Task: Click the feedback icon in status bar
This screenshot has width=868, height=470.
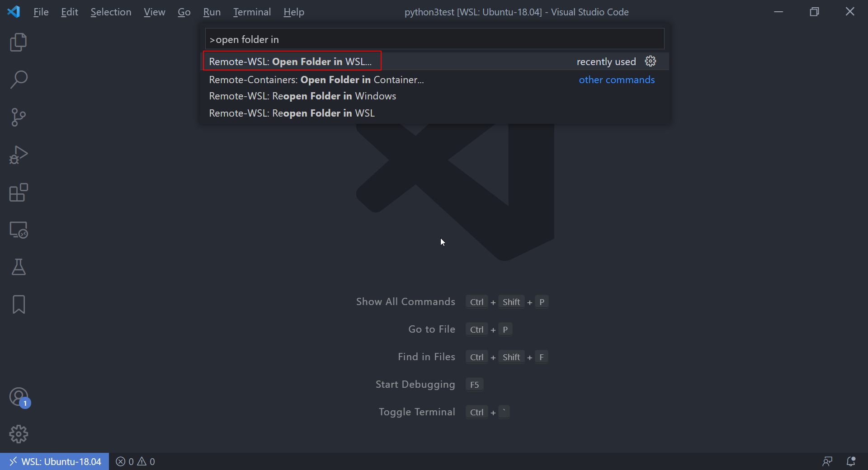Action: pyautogui.click(x=827, y=461)
